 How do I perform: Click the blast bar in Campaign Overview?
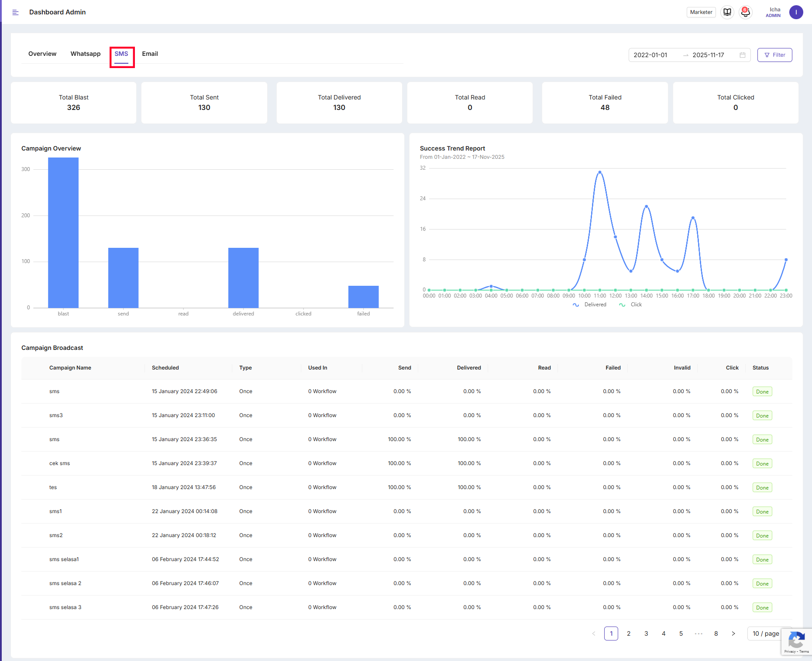coord(63,233)
